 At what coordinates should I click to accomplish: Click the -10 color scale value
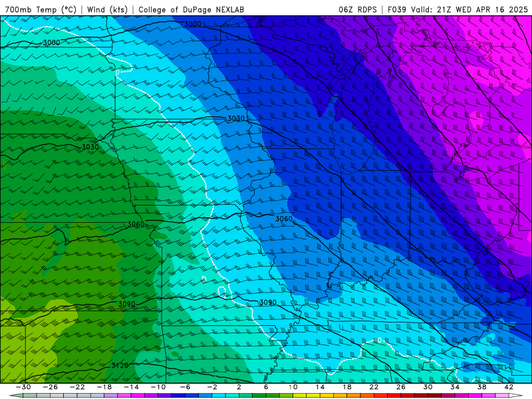point(158,387)
